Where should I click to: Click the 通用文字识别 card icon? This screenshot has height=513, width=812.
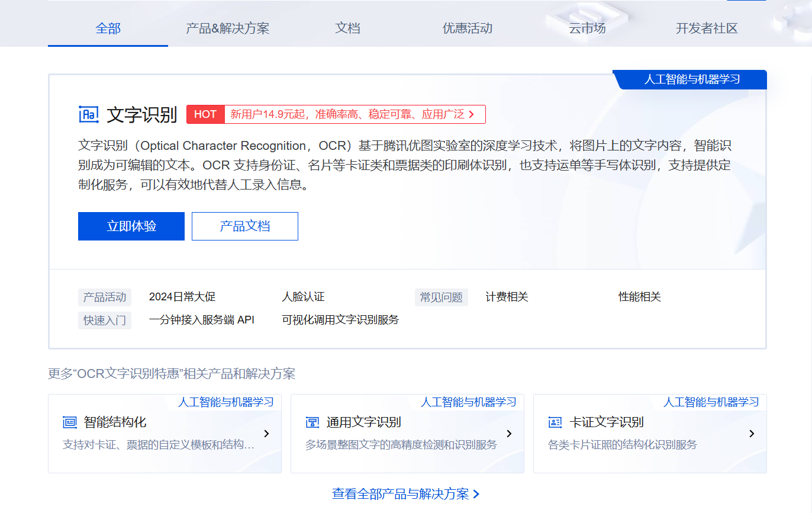[312, 422]
